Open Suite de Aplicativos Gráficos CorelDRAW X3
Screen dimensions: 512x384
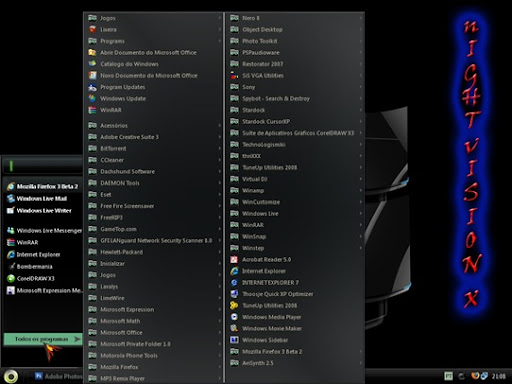[x=296, y=133]
